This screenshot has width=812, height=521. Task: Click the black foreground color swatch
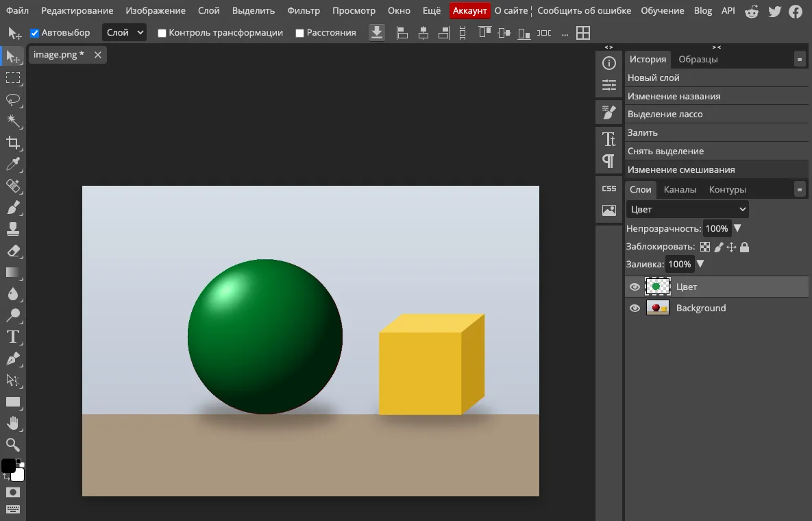pyautogui.click(x=8, y=465)
